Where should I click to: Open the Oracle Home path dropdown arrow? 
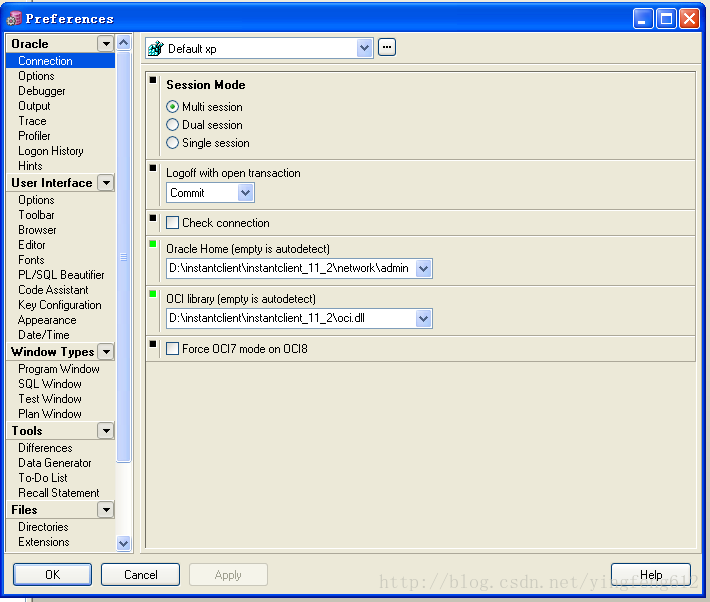tap(423, 269)
